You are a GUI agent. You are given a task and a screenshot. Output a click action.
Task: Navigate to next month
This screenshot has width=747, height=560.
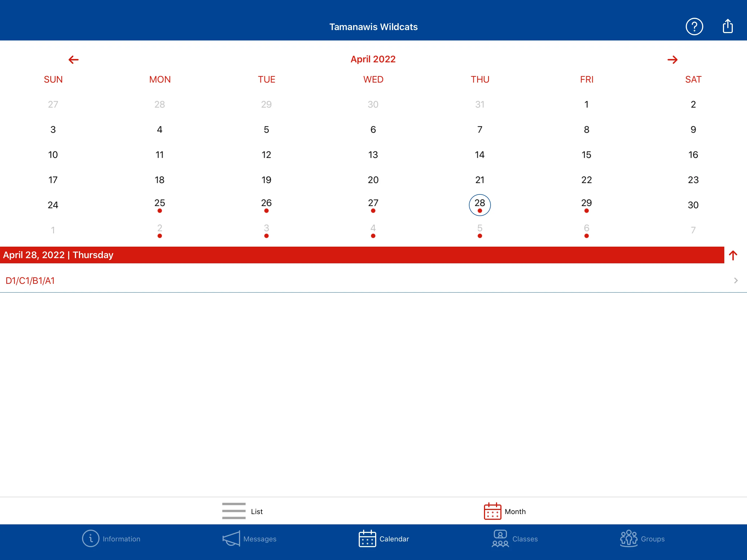coord(672,59)
